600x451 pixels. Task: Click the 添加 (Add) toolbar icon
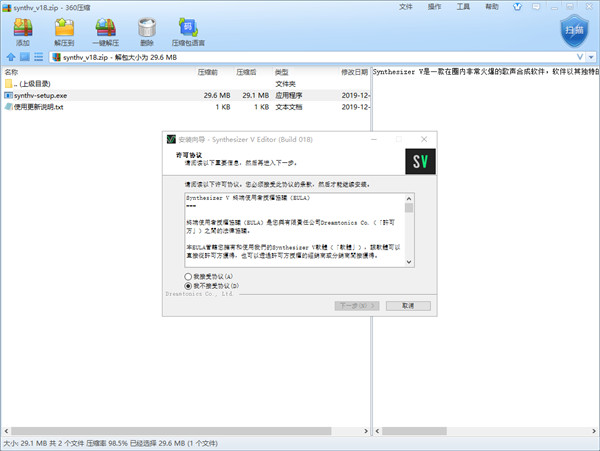pos(23,28)
